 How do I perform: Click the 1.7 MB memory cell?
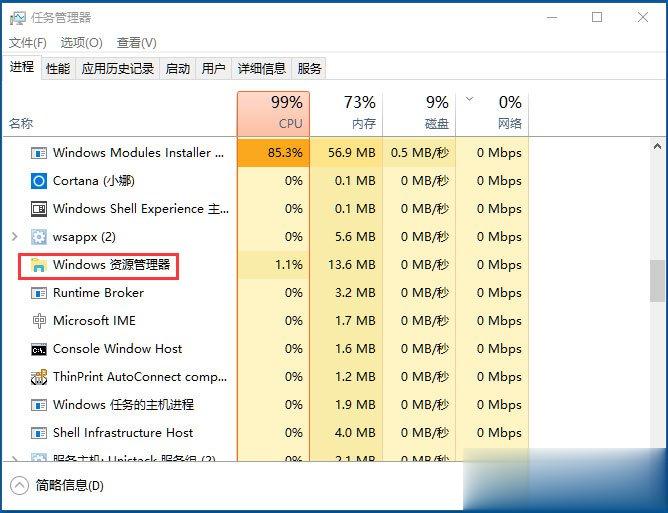346,321
